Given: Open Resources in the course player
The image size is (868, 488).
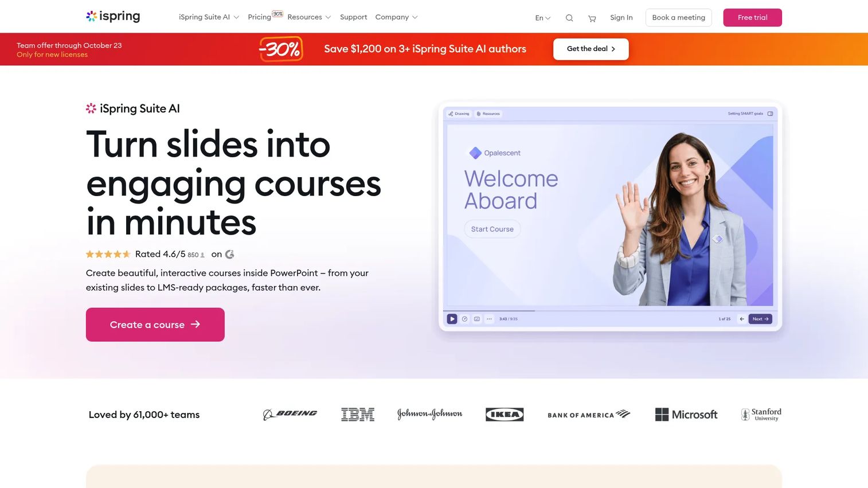Looking at the screenshot, I should [488, 114].
